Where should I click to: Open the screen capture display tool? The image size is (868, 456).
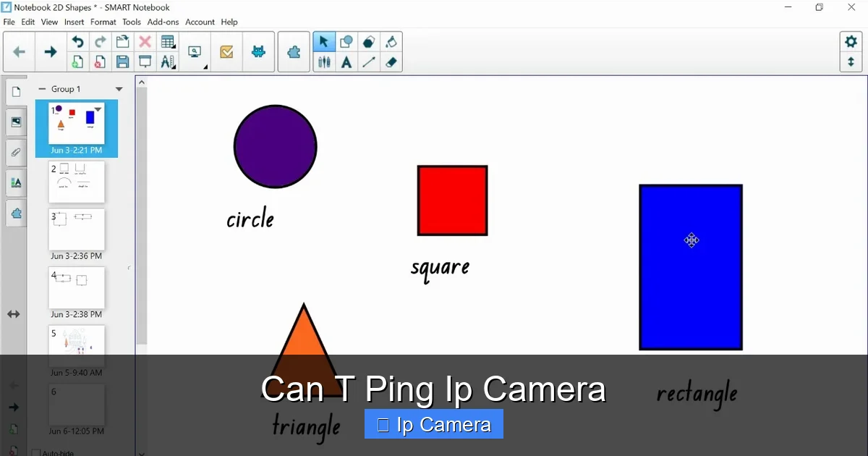coord(195,52)
